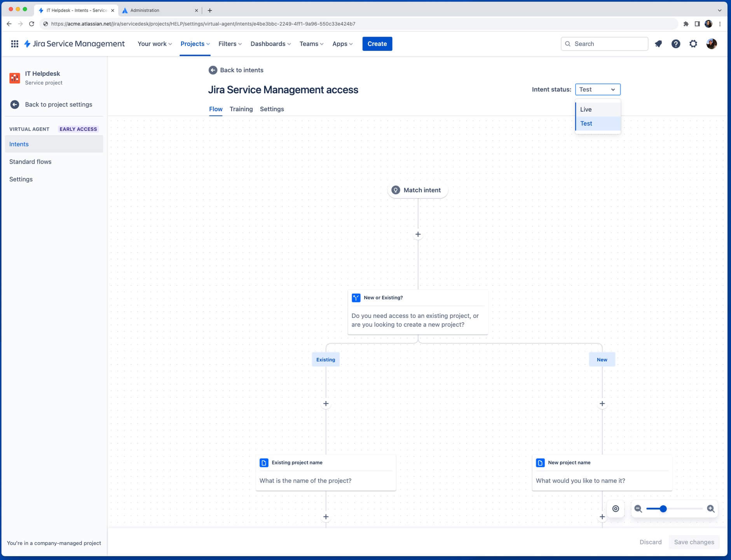Click the New or Existing branch node icon
Viewport: 731px width, 560px height.
356,297
